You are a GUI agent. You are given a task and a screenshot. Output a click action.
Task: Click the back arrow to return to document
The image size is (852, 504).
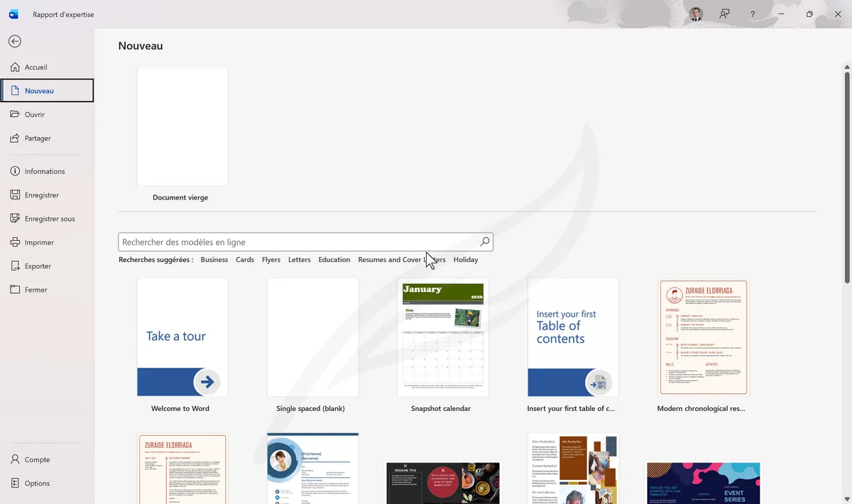pyautogui.click(x=14, y=42)
